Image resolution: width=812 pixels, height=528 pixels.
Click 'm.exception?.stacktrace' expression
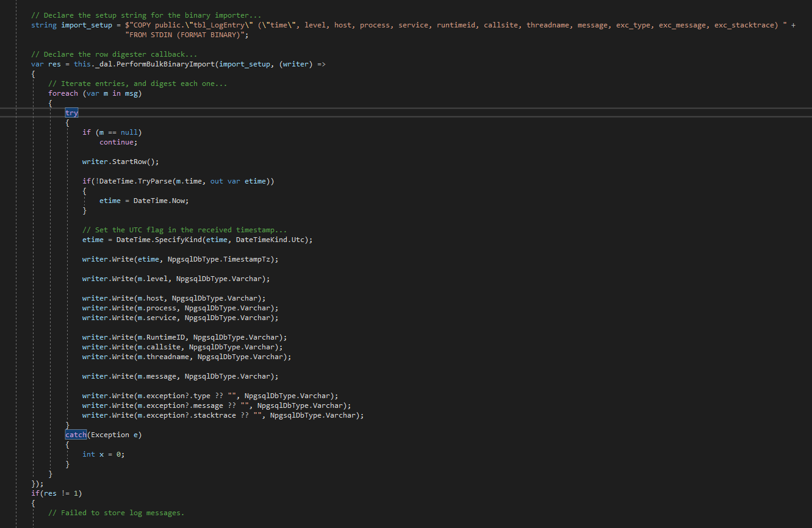(x=187, y=415)
